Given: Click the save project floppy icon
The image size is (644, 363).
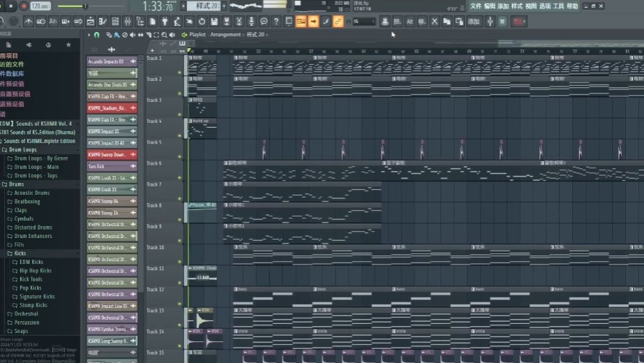Looking at the screenshot, I should [214, 22].
